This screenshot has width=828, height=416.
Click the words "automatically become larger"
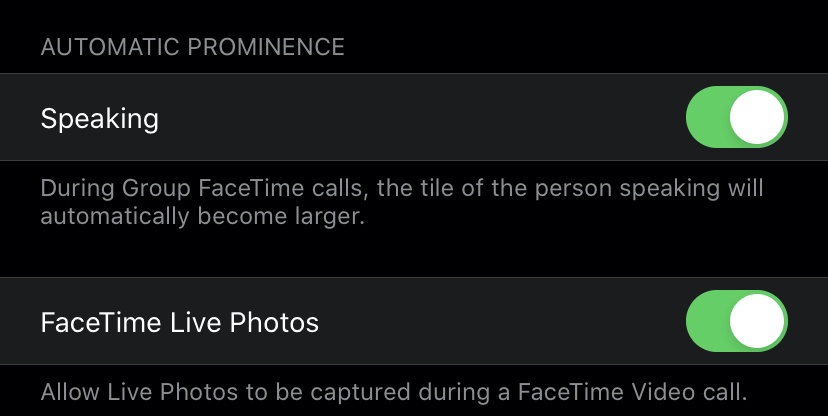point(202,217)
